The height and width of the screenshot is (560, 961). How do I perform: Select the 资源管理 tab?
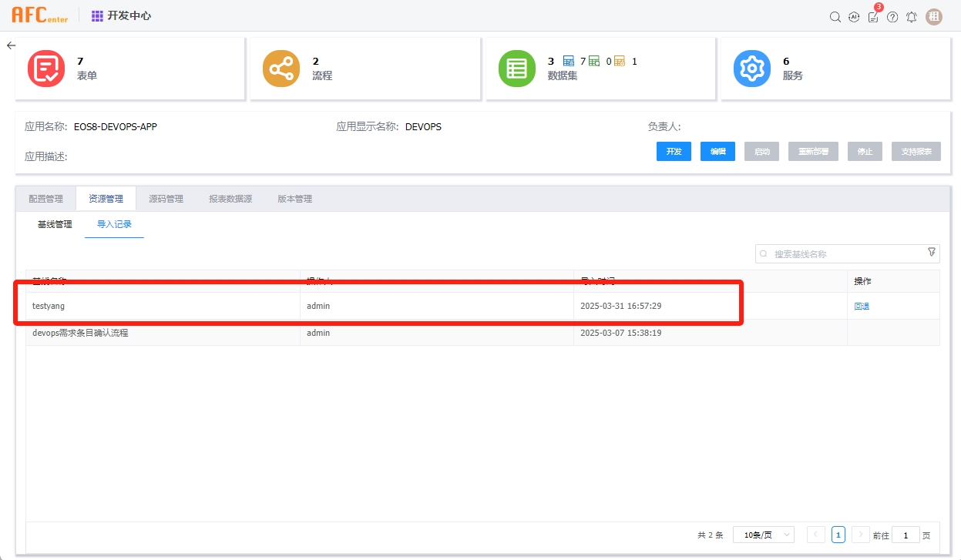106,199
